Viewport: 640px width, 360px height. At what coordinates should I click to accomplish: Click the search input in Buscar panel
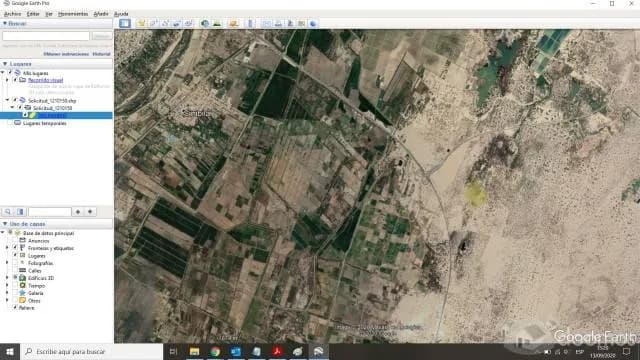[46, 36]
